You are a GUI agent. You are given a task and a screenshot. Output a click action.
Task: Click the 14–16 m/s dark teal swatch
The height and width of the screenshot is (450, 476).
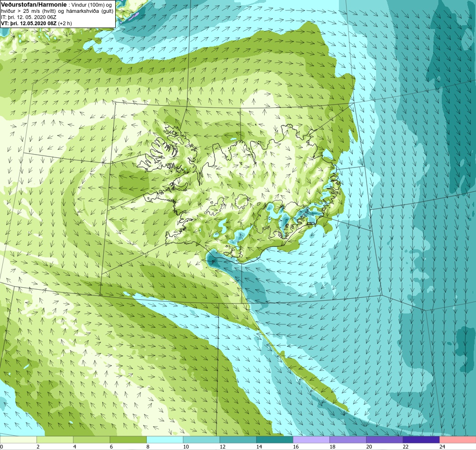tap(275, 440)
